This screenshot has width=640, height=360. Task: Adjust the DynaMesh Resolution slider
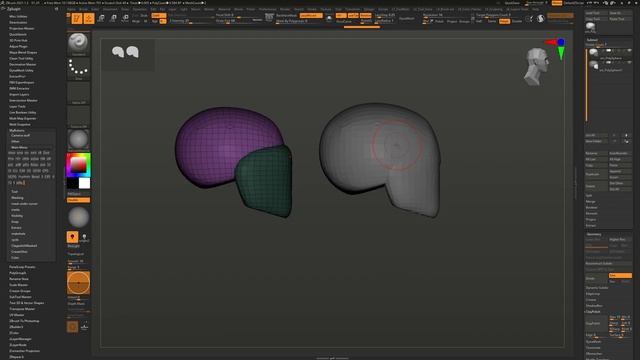(446, 16)
